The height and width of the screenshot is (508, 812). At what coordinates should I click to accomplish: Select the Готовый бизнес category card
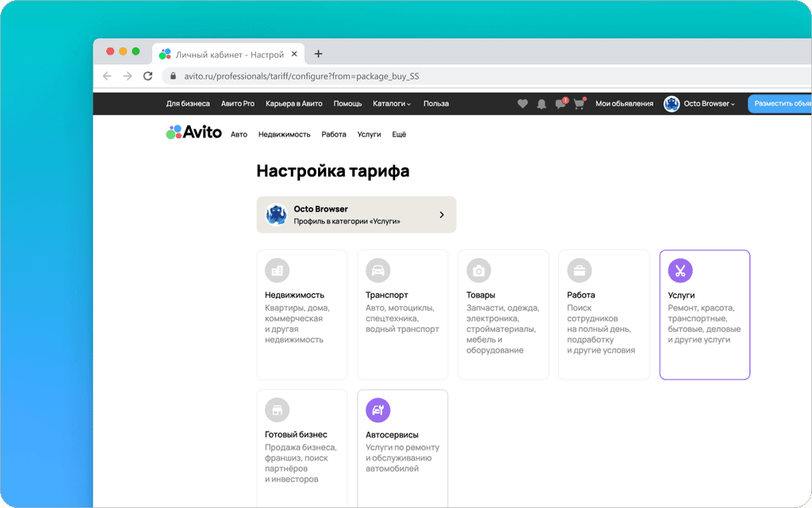301,448
